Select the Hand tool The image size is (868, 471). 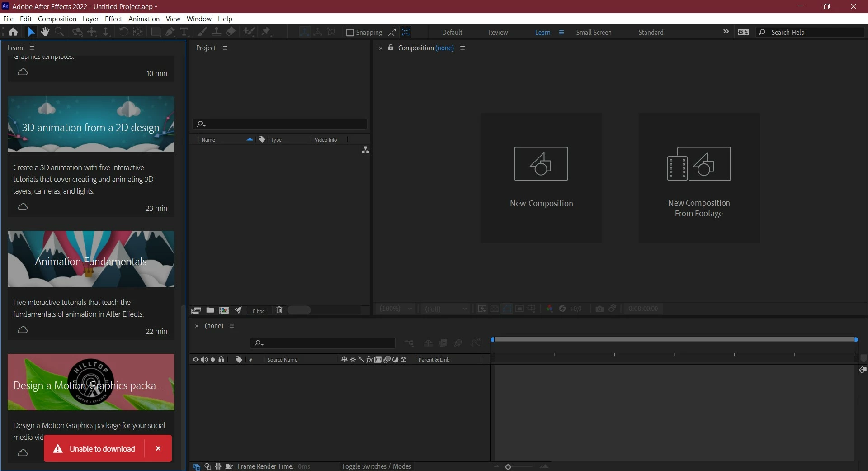pos(45,32)
